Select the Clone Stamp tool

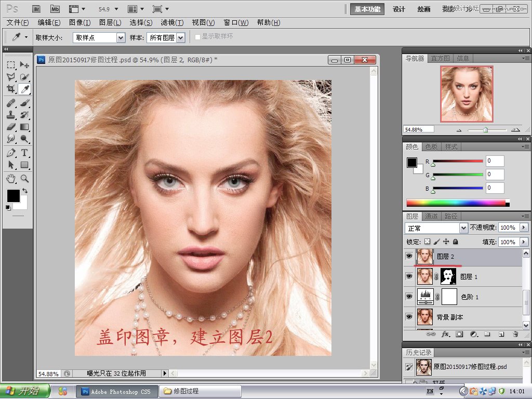point(11,115)
